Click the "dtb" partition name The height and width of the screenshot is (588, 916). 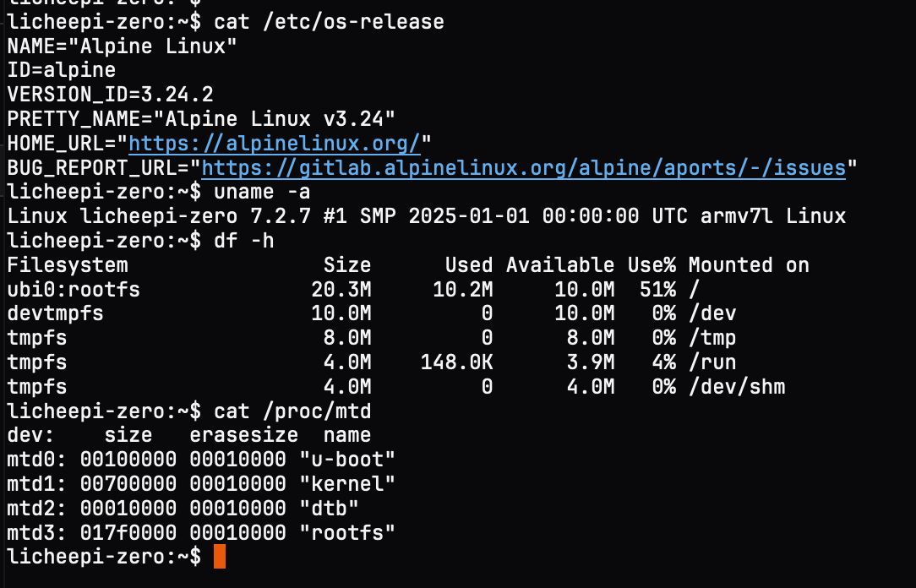pos(329,509)
